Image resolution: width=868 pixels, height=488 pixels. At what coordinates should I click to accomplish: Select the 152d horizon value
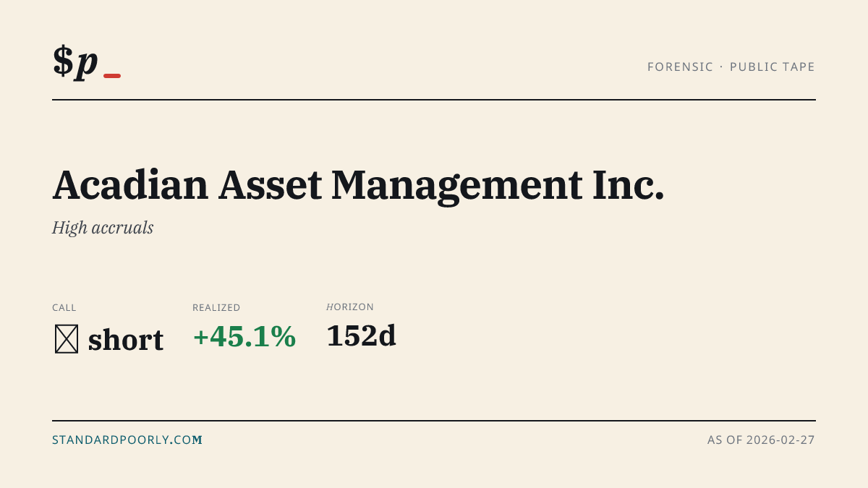point(362,336)
